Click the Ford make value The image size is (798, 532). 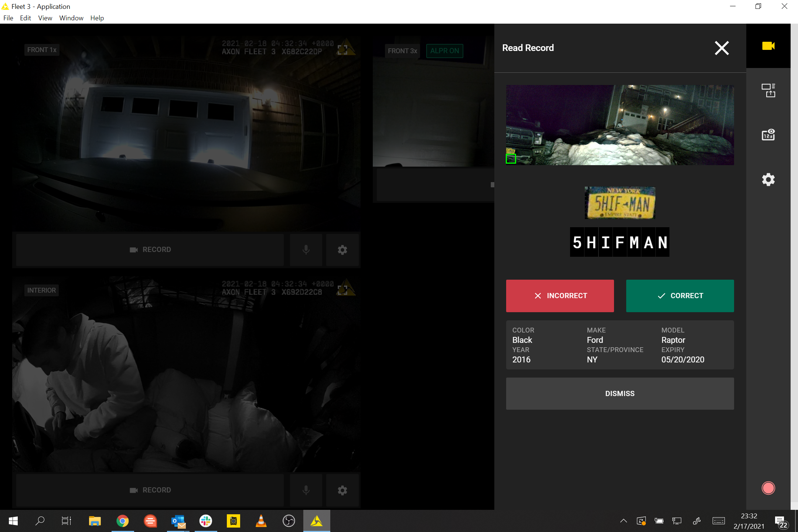pos(595,340)
